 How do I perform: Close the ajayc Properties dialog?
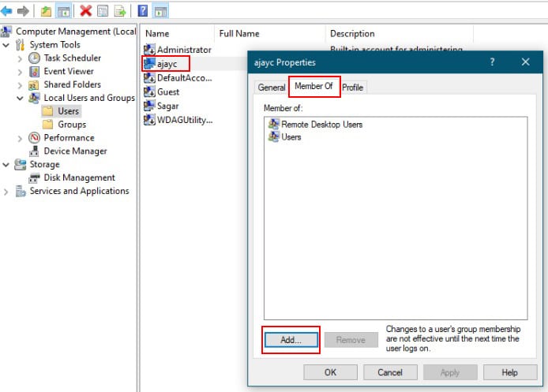pos(525,62)
